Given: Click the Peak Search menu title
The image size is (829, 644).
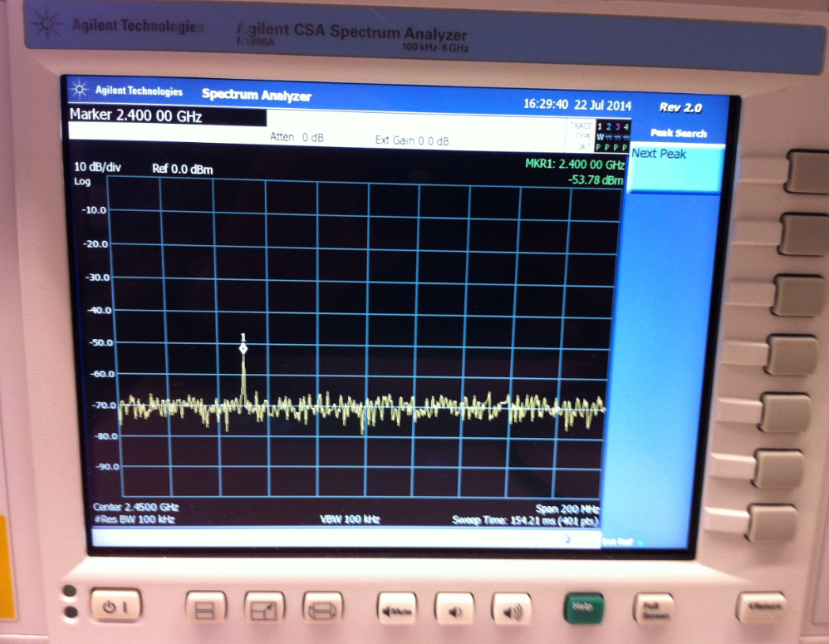Looking at the screenshot, I should click(678, 134).
